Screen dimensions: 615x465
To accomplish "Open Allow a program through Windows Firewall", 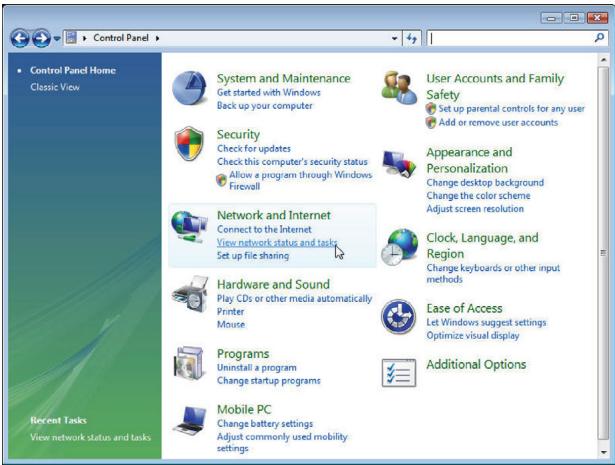I will pos(300,180).
